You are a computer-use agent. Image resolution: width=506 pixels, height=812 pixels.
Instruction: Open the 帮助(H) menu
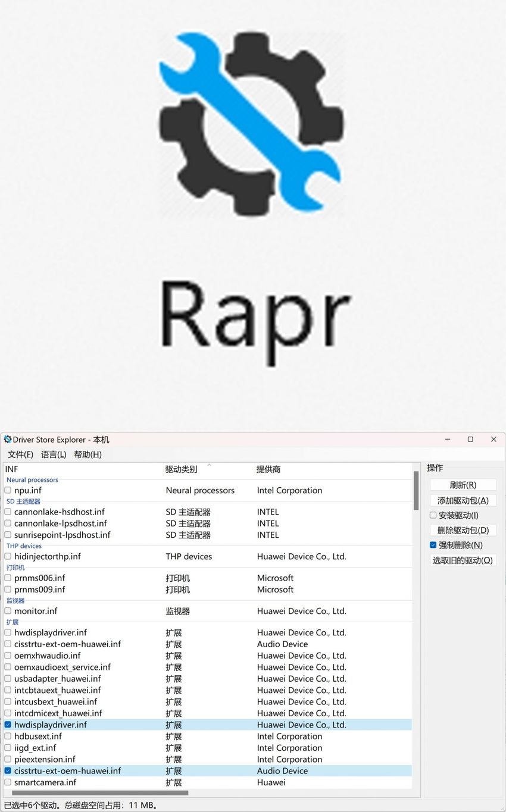(x=88, y=454)
